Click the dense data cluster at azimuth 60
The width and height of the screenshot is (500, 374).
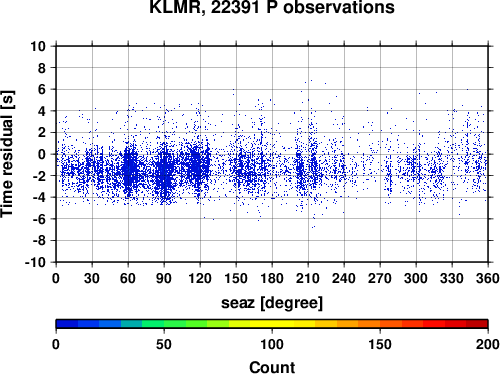tap(130, 170)
